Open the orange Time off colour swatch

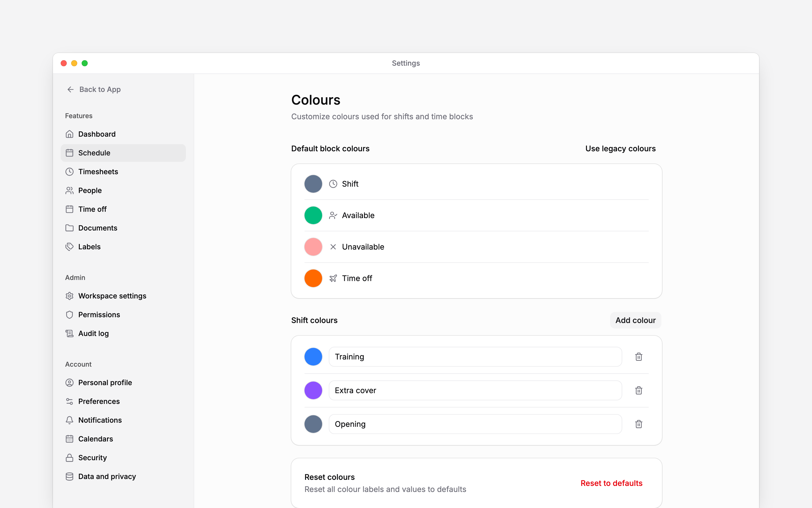[x=313, y=278]
